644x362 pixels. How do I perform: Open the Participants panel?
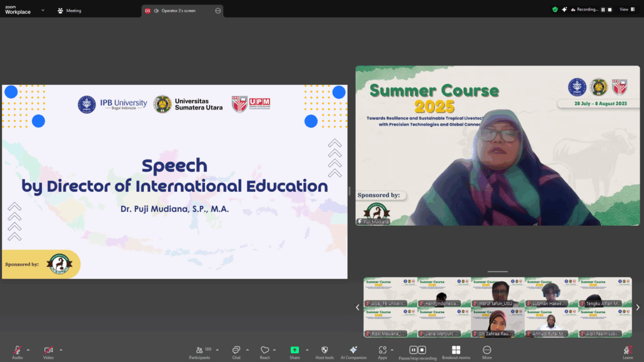coord(199,350)
